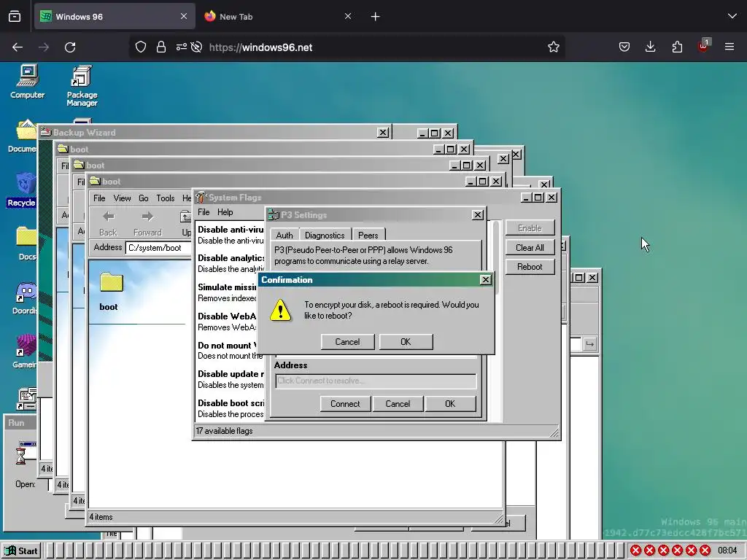The height and width of the screenshot is (560, 747).
Task: Switch to the Diagnostics tab
Action: point(325,236)
